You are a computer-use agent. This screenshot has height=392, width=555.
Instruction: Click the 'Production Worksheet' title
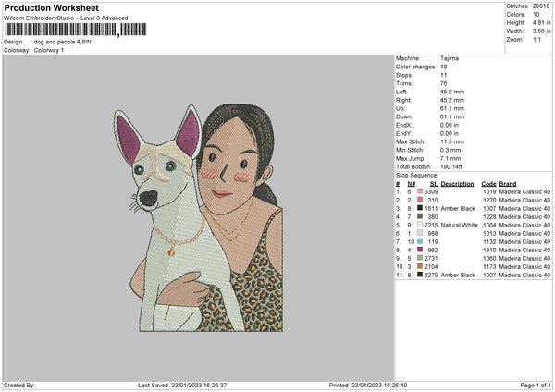pyautogui.click(x=51, y=7)
